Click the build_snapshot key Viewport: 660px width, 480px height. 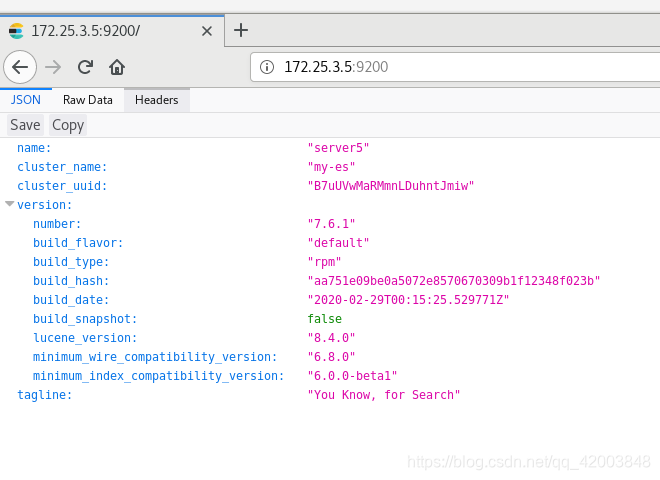[x=85, y=319]
